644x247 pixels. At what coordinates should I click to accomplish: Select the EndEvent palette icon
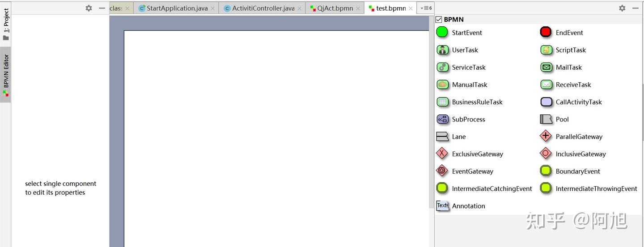(x=546, y=32)
